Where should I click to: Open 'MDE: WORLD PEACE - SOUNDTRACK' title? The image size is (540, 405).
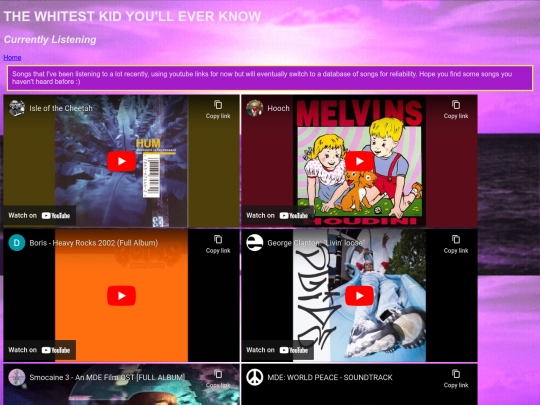330,377
